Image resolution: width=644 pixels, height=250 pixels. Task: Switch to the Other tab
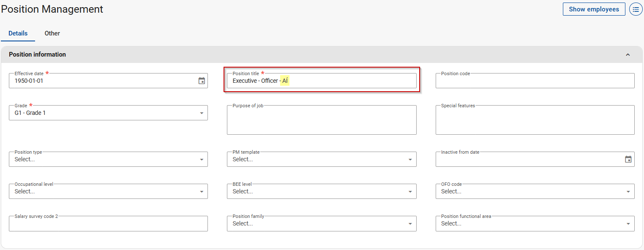point(52,33)
